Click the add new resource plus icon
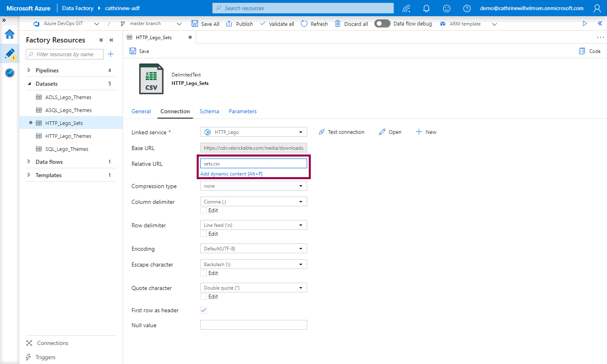607x364 pixels. [x=110, y=54]
